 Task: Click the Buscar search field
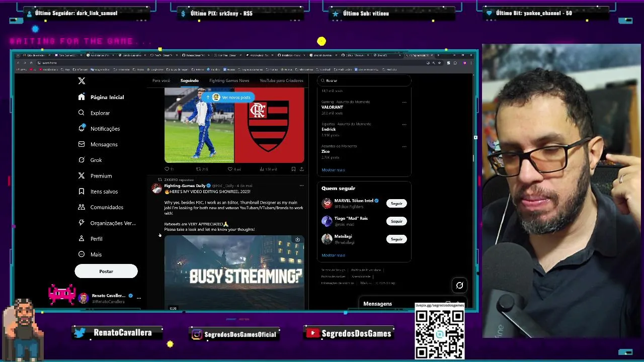364,80
